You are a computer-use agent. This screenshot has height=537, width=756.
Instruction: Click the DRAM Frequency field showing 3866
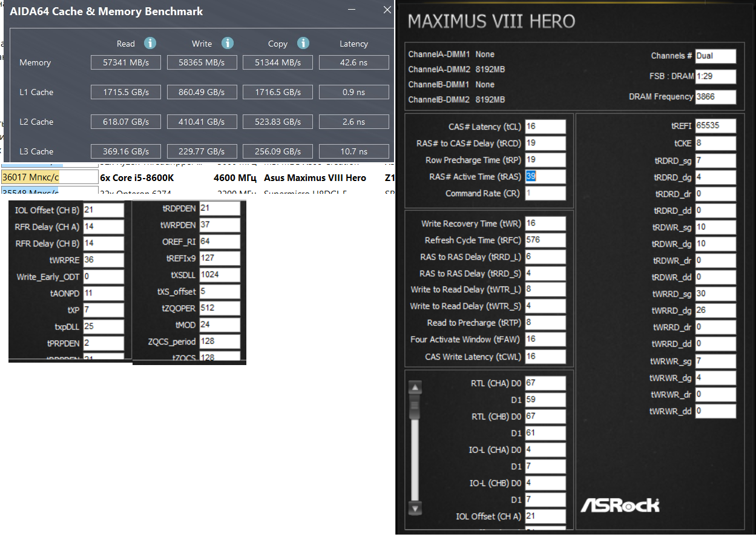click(715, 97)
